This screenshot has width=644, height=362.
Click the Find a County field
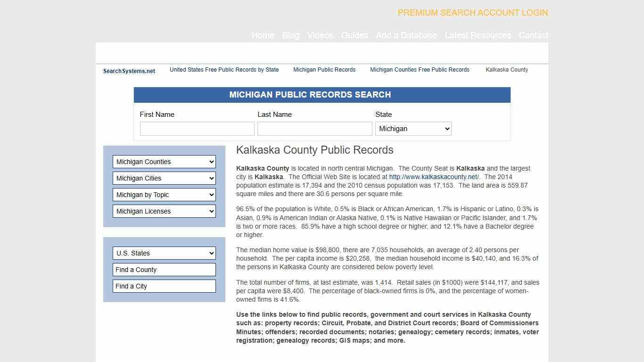pos(164,270)
